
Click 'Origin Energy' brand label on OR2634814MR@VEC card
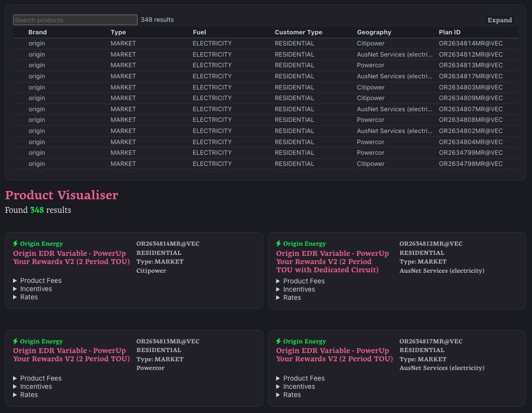[x=42, y=243]
